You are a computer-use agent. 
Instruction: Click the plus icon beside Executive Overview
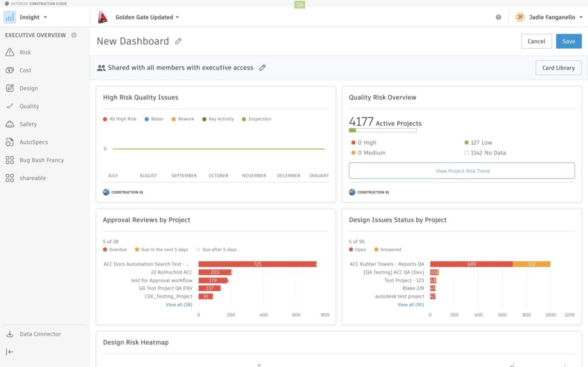pyautogui.click(x=73, y=35)
